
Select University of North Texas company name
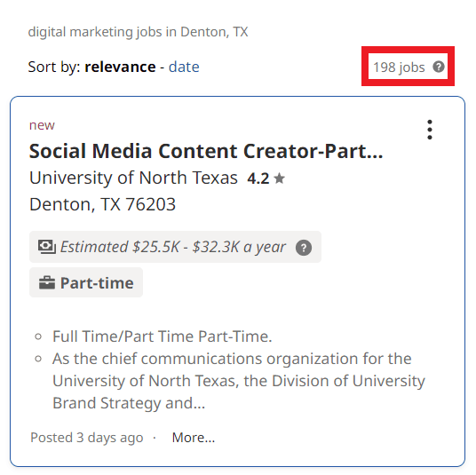(133, 178)
